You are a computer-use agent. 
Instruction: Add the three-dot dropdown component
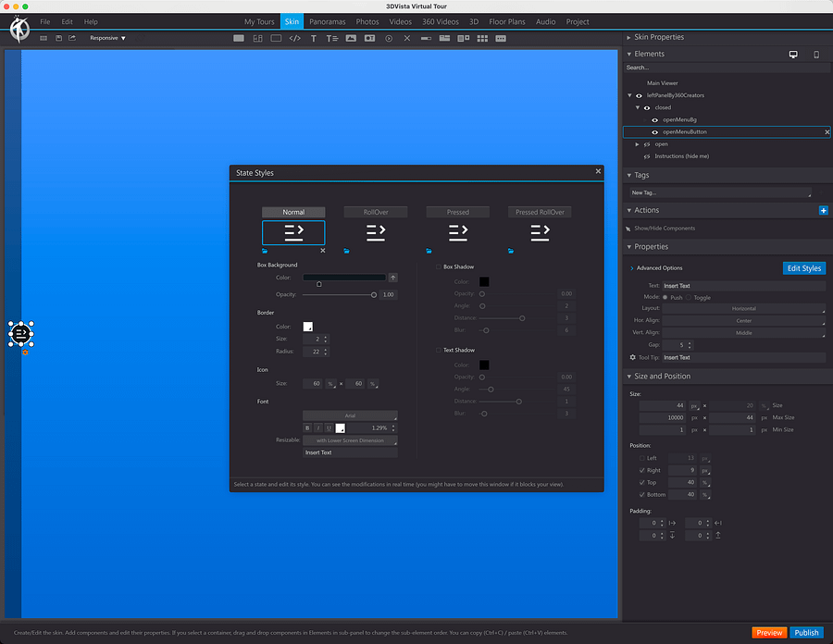[x=501, y=38]
